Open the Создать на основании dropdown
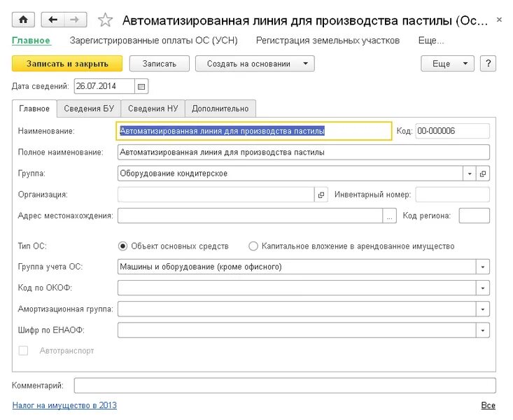 coord(255,64)
